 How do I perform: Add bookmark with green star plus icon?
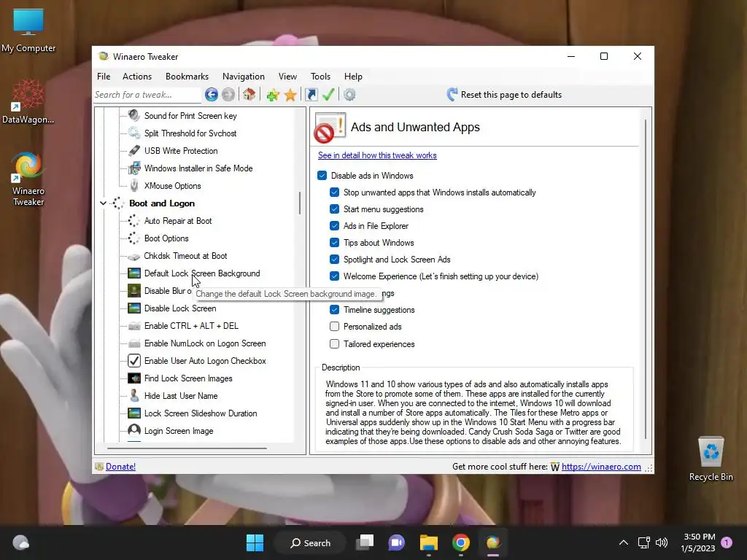tap(273, 95)
